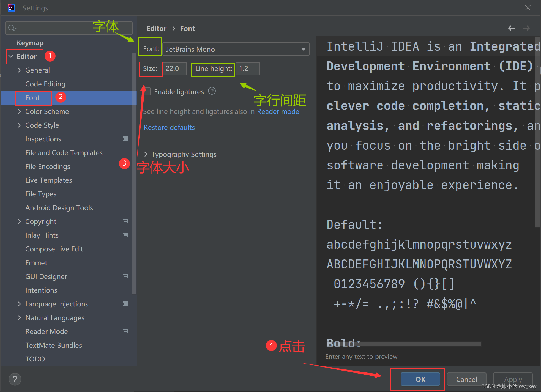
Task: Expand the Color Scheme node
Action: click(19, 111)
